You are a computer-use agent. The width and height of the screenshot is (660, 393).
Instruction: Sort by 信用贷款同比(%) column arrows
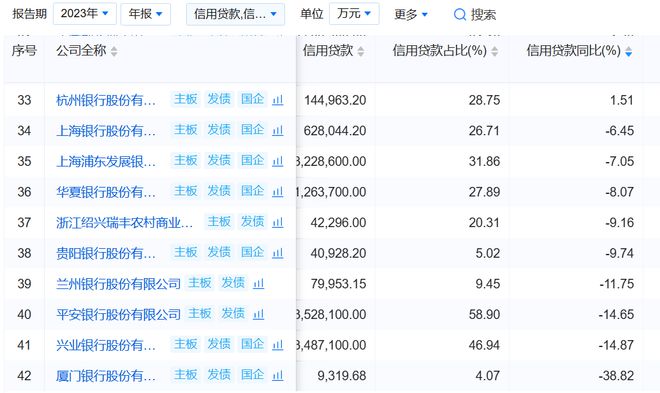pyautogui.click(x=628, y=51)
